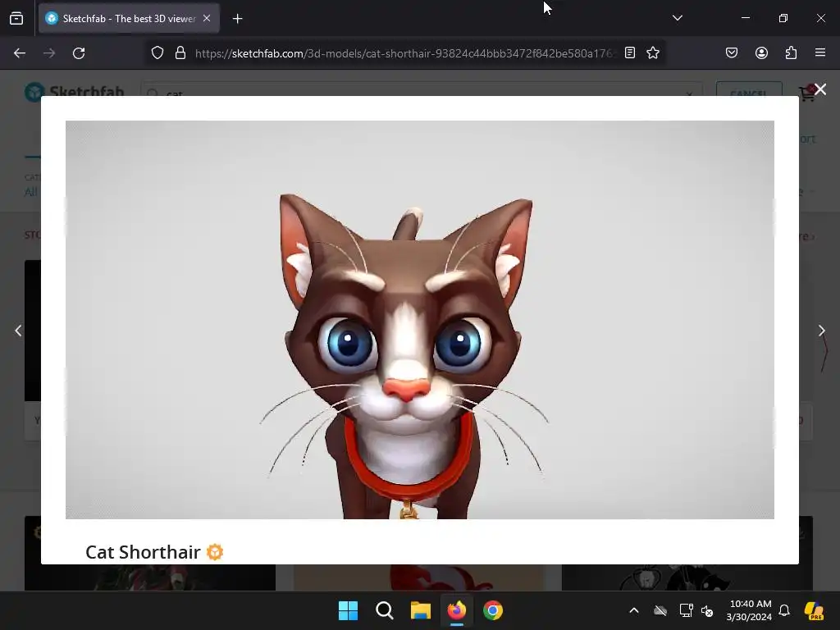Go to previous model with left arrow
840x630 pixels.
tap(18, 331)
